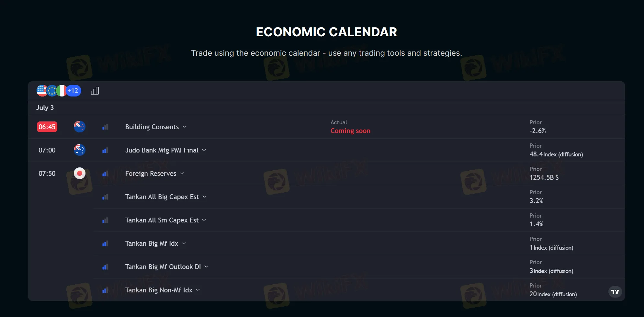The image size is (644, 317).
Task: Click the Coming soon actual value
Action: tap(350, 130)
